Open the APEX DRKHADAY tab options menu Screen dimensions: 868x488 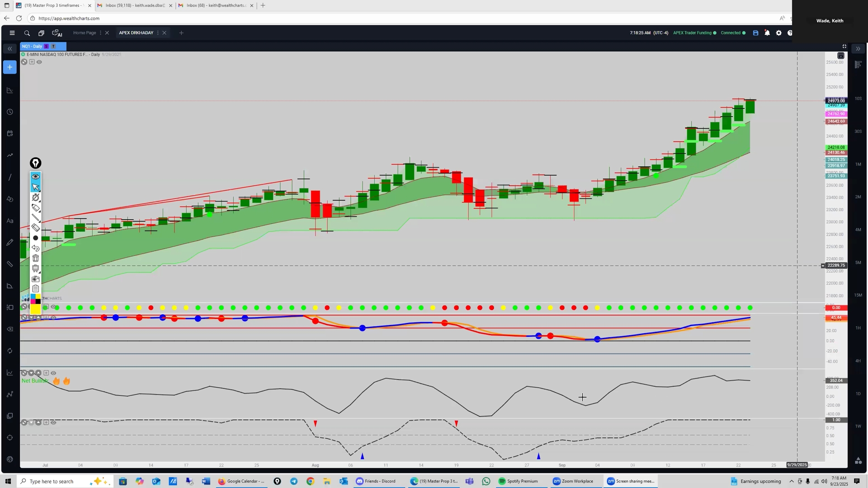pyautogui.click(x=158, y=33)
